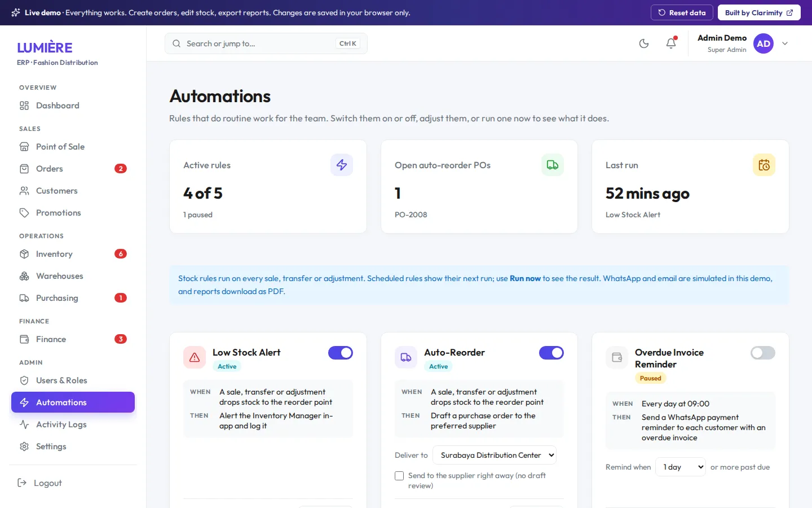812x508 pixels.
Task: Open Inventory section
Action: point(73,254)
